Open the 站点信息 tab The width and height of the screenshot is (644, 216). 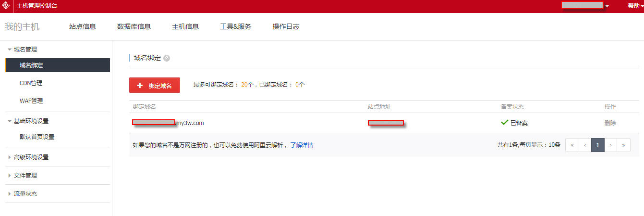click(x=83, y=26)
